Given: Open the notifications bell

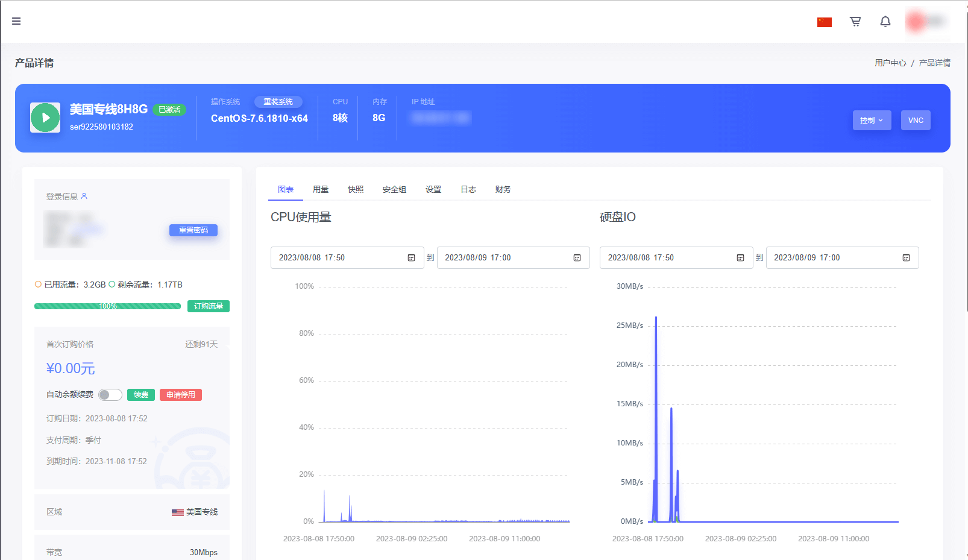Looking at the screenshot, I should pos(885,22).
